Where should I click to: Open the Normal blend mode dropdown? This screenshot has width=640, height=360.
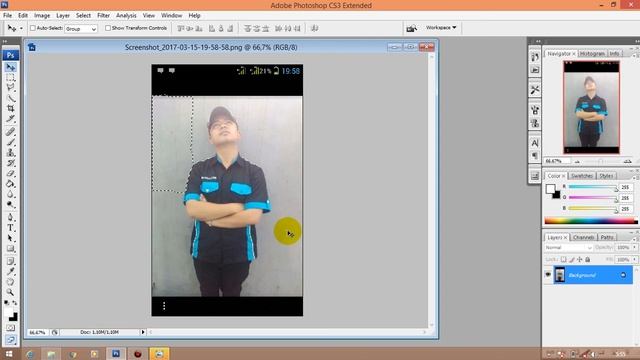tap(568, 248)
